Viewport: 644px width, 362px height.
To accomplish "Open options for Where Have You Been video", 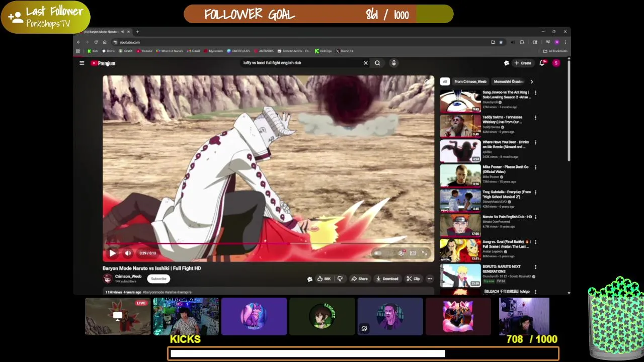I will pyautogui.click(x=535, y=142).
